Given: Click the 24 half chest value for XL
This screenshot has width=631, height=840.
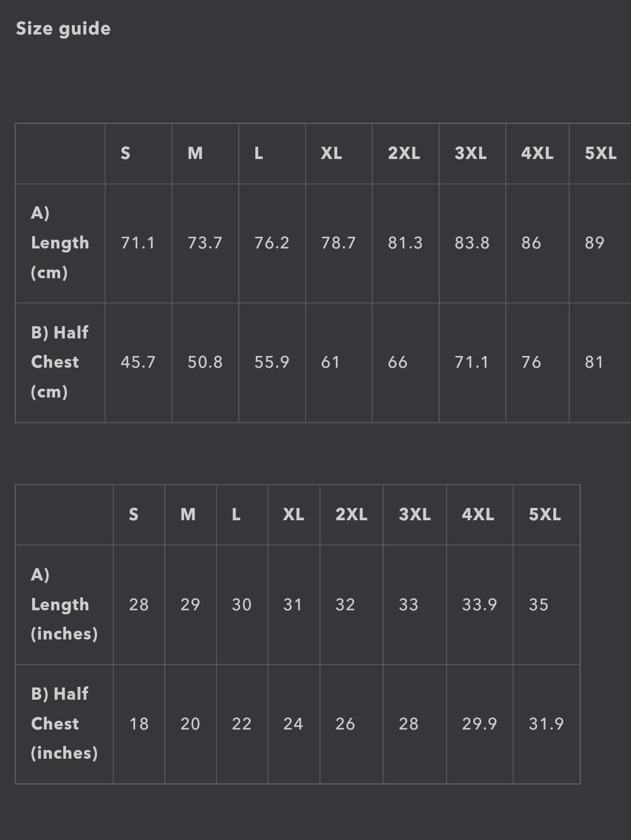Looking at the screenshot, I should (x=293, y=724).
